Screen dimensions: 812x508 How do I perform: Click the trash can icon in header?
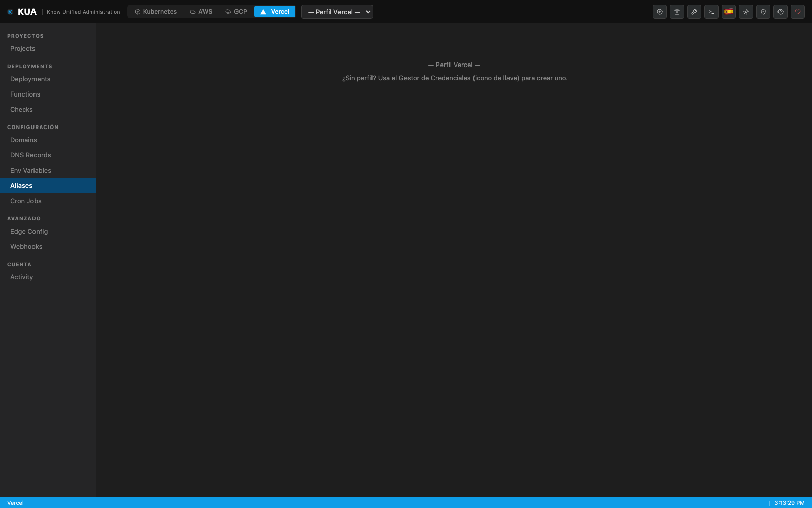tap(677, 12)
